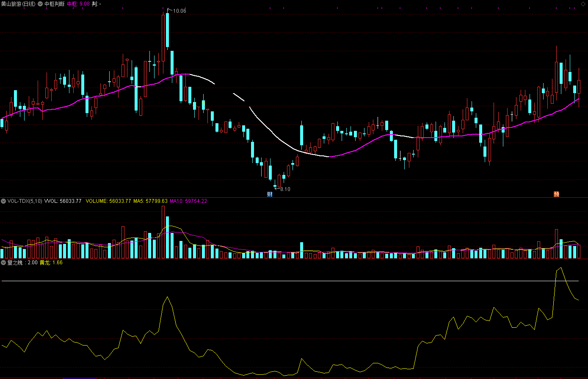
Task: Click the 里之魄 indicator name
Action: point(15,263)
